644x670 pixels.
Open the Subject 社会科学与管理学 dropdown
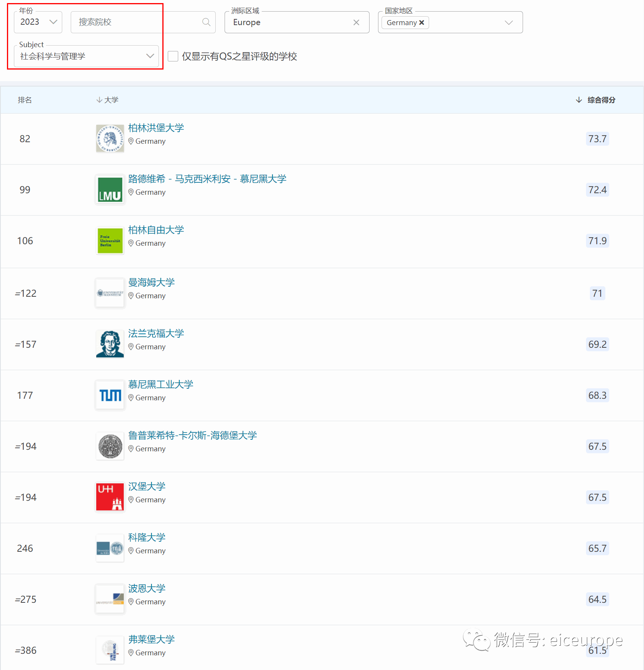(87, 56)
